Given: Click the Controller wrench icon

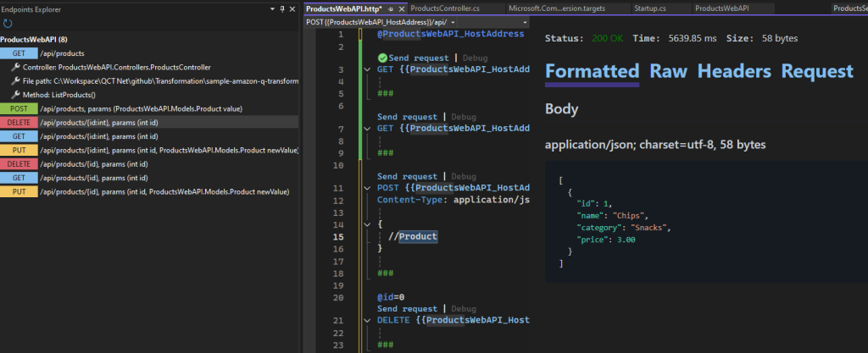Looking at the screenshot, I should coord(15,68).
